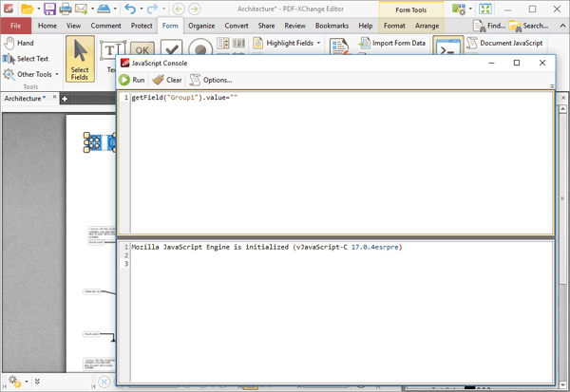Clear the JavaScript Console output
Viewport: 570px width, 392px height.
167,80
